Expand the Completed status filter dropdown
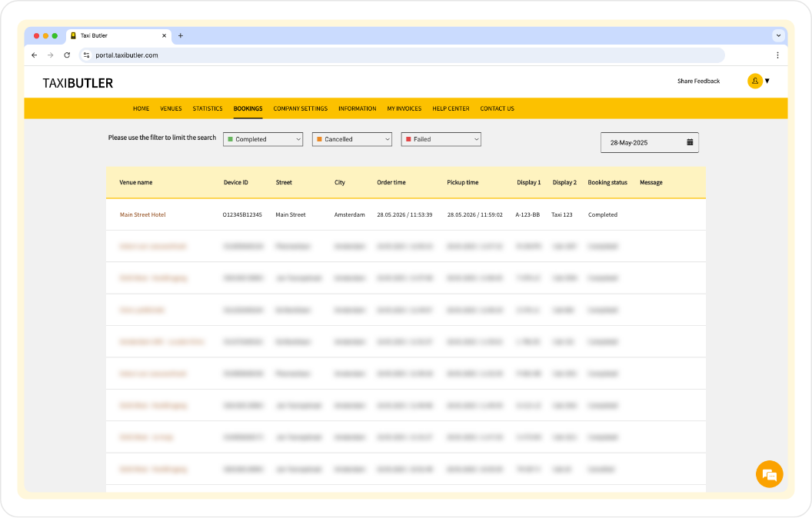Screen dimensions: 812x518 pos(263,139)
